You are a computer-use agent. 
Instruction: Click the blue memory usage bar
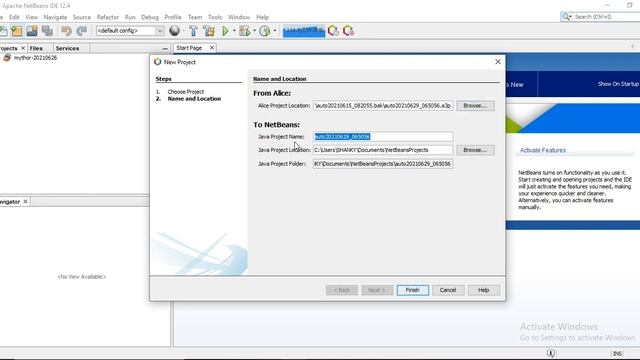click(x=304, y=31)
